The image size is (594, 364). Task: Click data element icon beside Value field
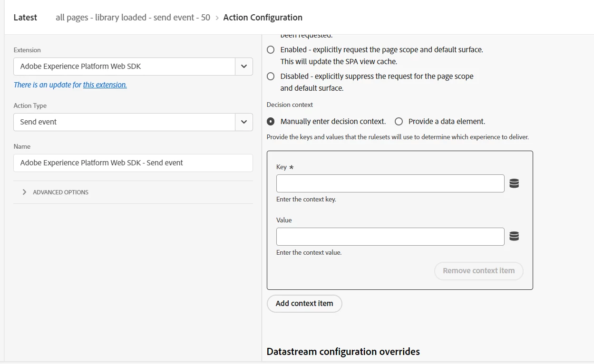[x=514, y=237]
